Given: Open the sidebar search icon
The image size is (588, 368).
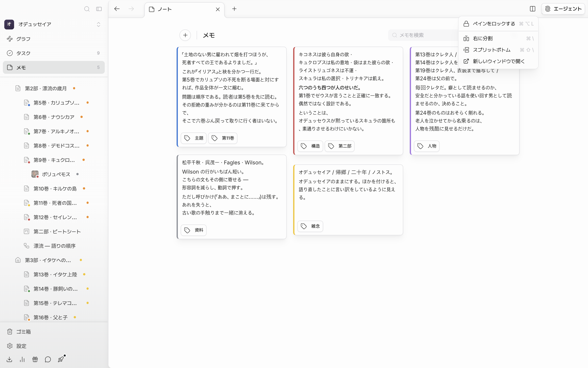Looking at the screenshot, I should pos(87,9).
